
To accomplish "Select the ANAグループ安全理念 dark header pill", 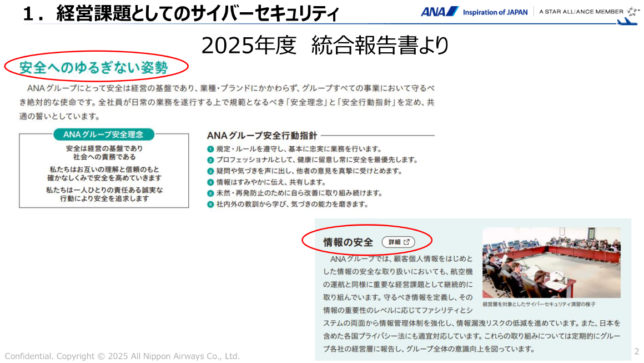I will pos(103,134).
